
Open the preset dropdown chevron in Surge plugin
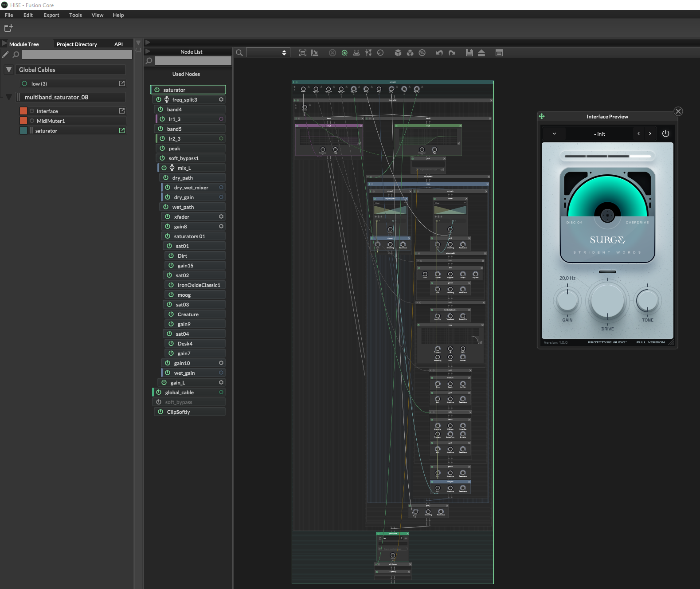554,134
